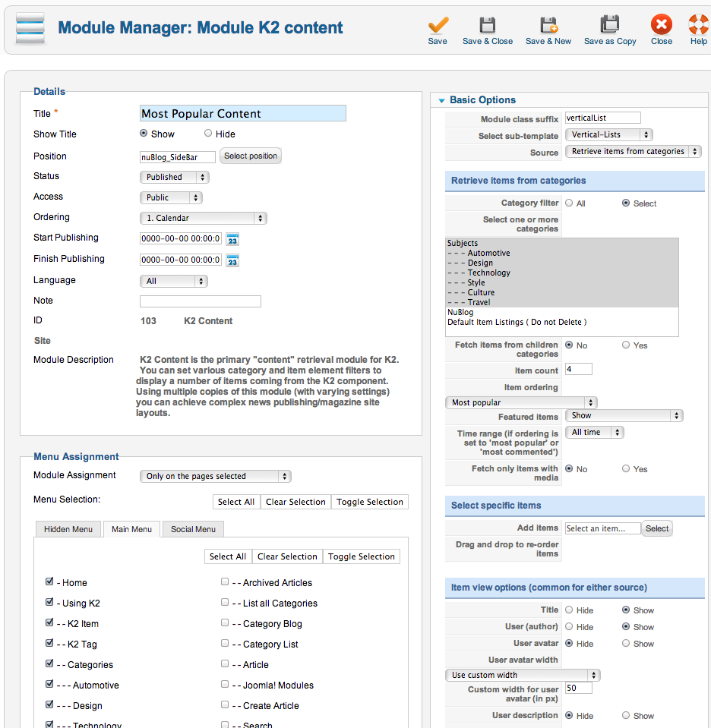This screenshot has height=728, width=711.
Task: Open the Status dropdown showing Published
Action: tap(175, 177)
